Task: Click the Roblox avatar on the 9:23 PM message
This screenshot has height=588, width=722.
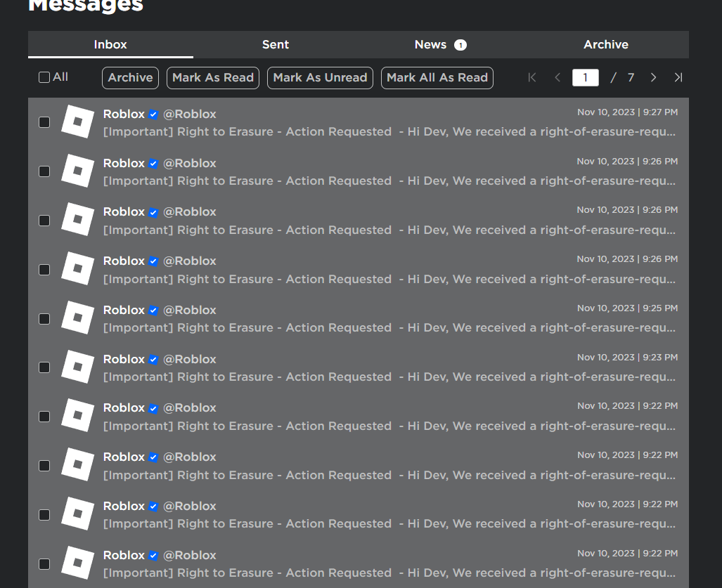Action: 78,367
